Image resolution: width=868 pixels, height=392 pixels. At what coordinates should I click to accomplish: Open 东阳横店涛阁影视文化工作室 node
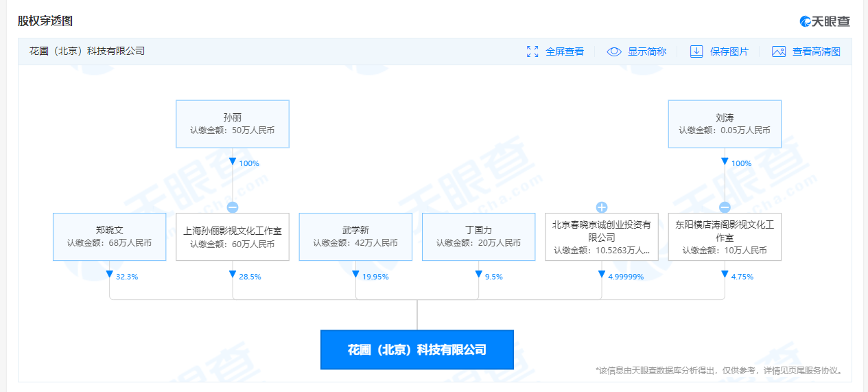725,237
